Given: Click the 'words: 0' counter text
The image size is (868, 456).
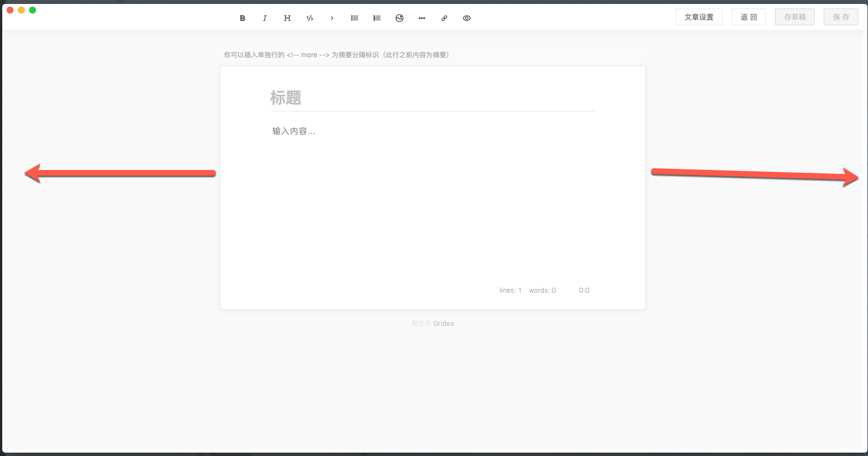Looking at the screenshot, I should point(542,291).
